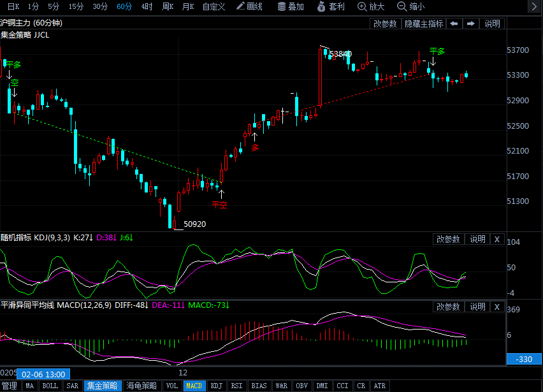Click the 集金策略 JJCL indicator name
The height and width of the screenshot is (392, 543).
click(25, 35)
